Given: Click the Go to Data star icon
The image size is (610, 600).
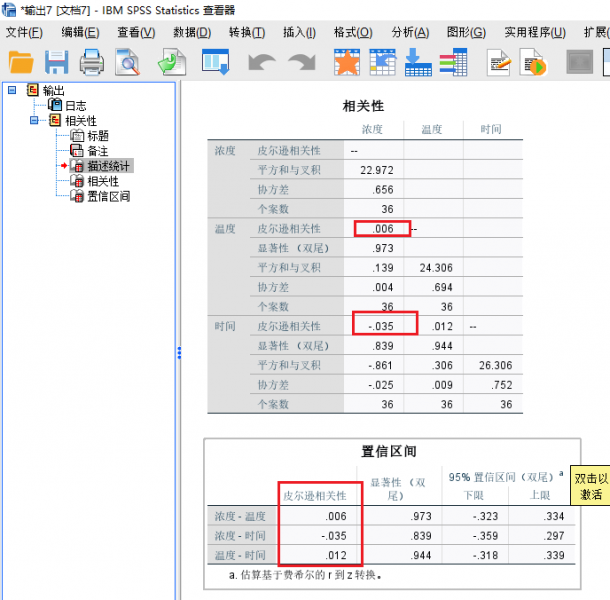Looking at the screenshot, I should tap(347, 62).
